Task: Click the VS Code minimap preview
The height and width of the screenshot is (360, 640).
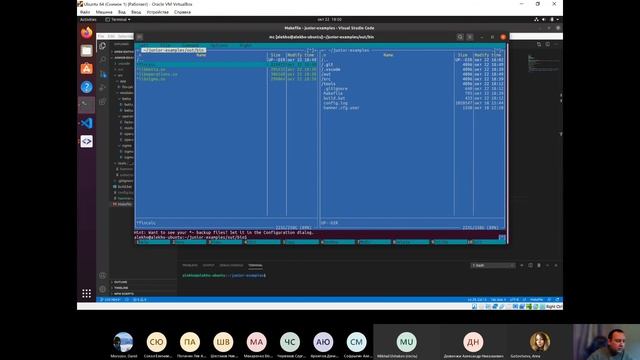Action: tap(543, 63)
